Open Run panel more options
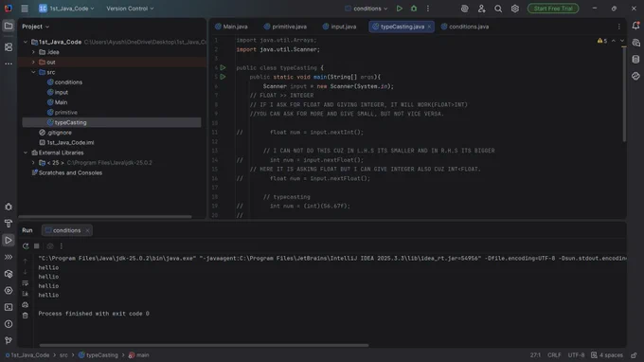 click(x=62, y=246)
